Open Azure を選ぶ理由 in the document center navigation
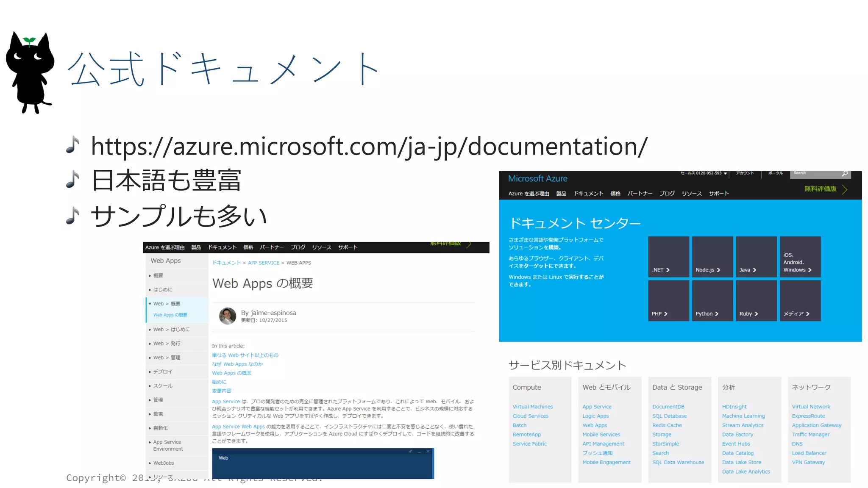The height and width of the screenshot is (488, 868). (x=529, y=194)
